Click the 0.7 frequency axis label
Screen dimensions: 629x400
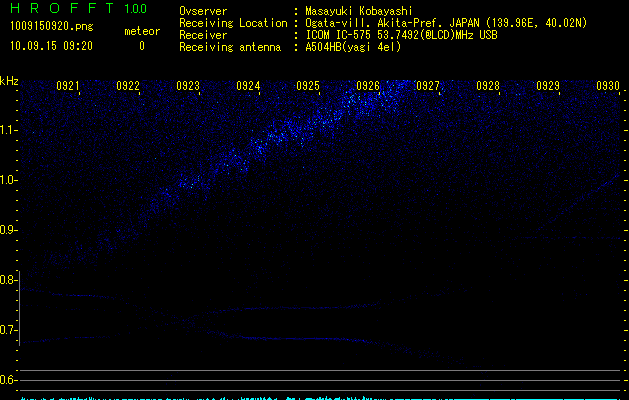pos(8,330)
